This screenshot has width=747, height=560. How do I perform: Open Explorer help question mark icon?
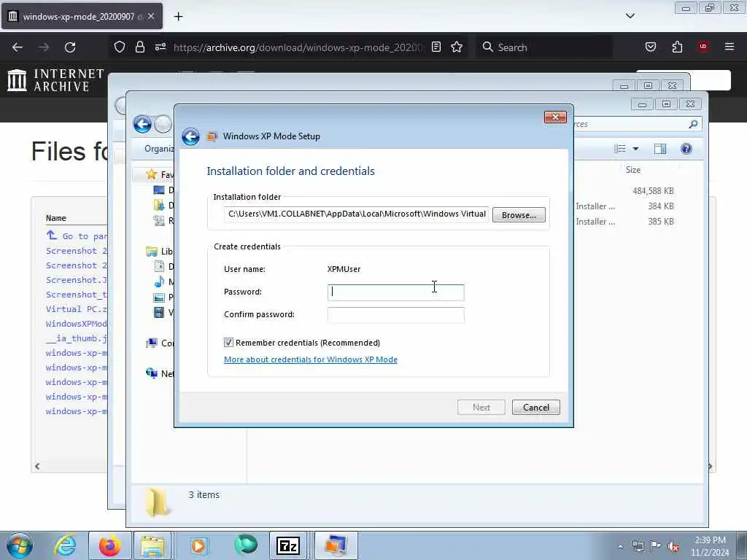(x=686, y=149)
